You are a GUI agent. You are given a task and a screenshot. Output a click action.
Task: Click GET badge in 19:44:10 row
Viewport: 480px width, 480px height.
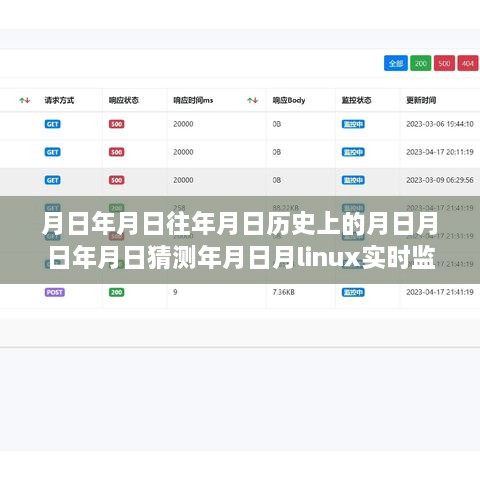tap(53, 124)
